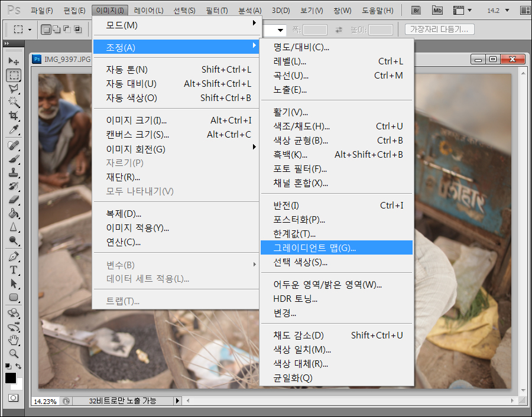This screenshot has height=417, width=532.
Task: Select the Paint Bucket tool
Action: [14, 213]
